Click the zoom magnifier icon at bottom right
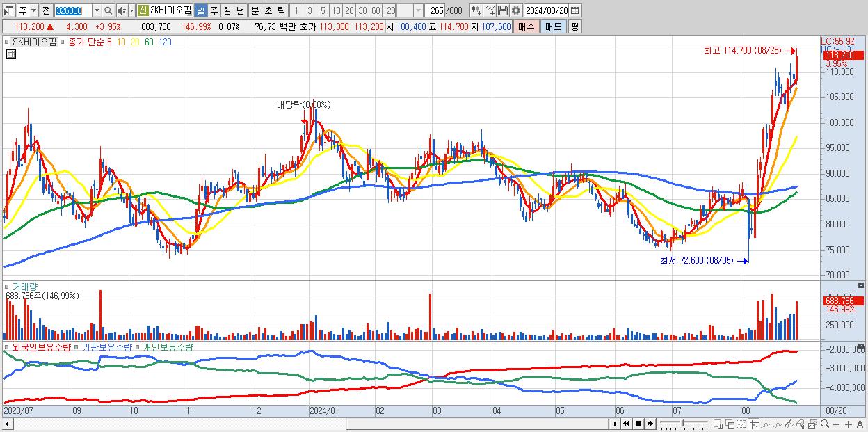 pos(825,424)
